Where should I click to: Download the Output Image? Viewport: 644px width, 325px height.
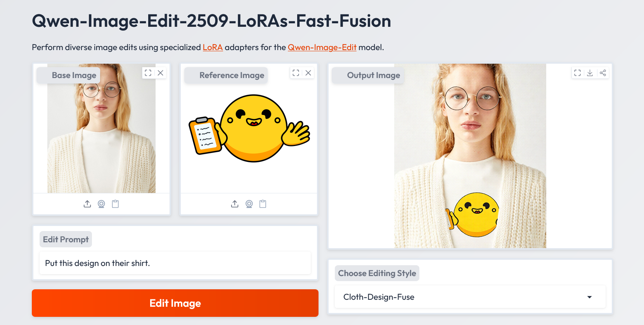click(590, 73)
